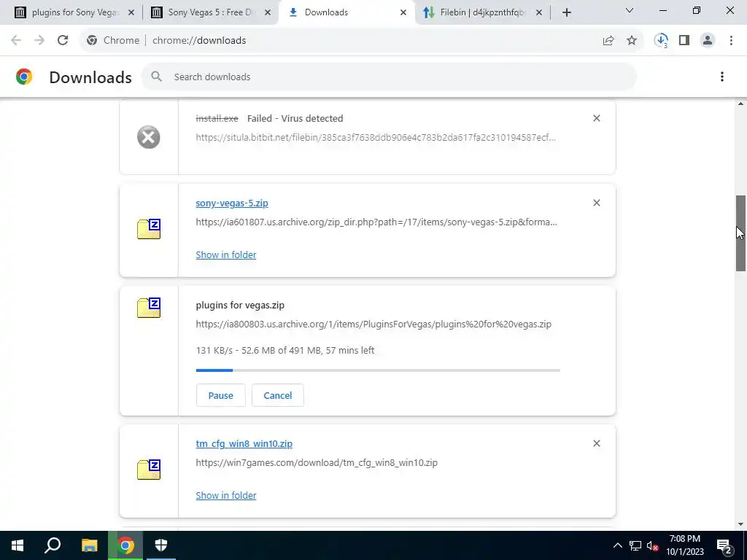Click the browser forward arrow

[39, 41]
